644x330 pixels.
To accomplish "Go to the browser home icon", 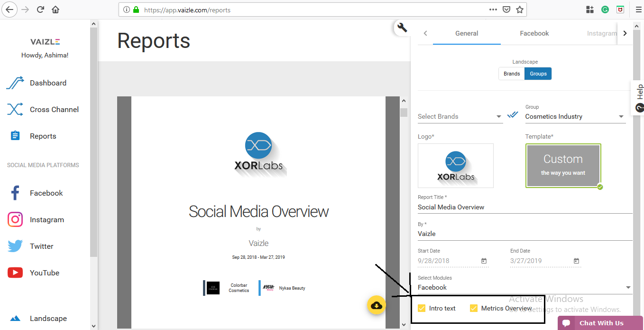I will tap(55, 9).
